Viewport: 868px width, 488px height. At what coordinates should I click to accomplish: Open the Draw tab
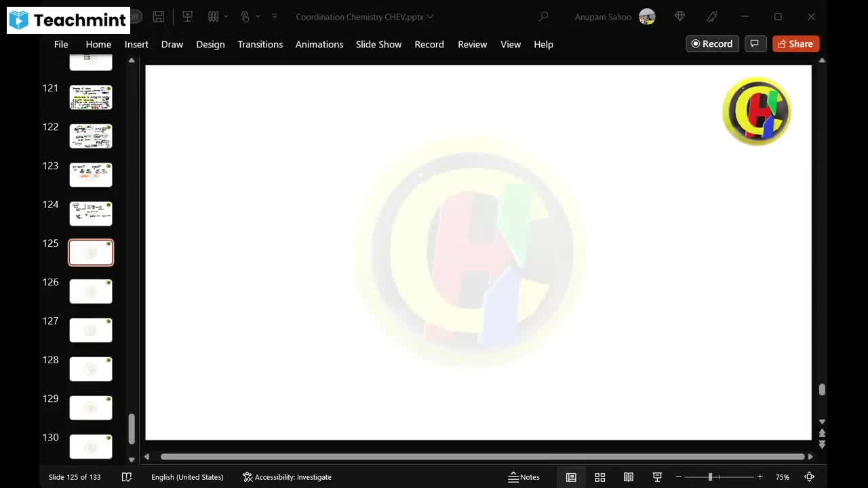pyautogui.click(x=172, y=44)
